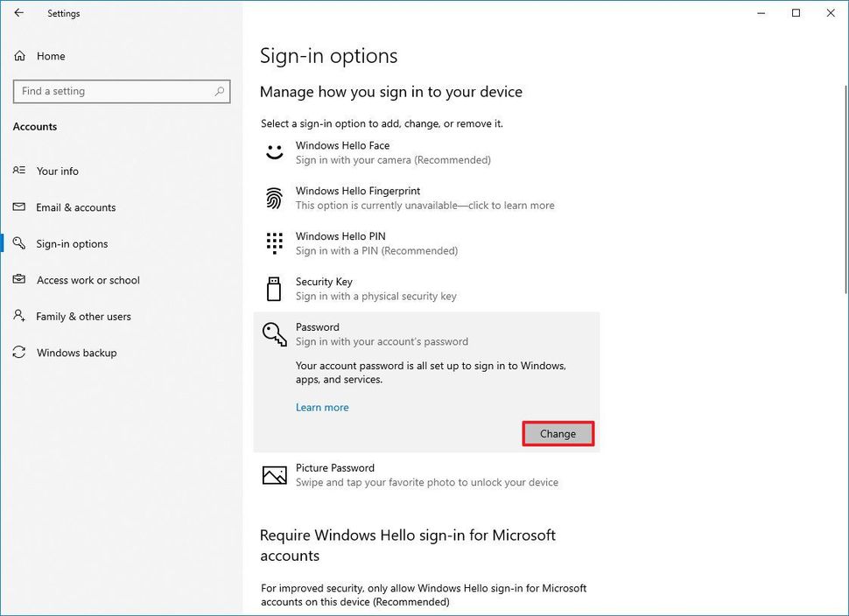This screenshot has width=849, height=616.
Task: Click the search magnifier in Find a setting
Action: point(220,91)
